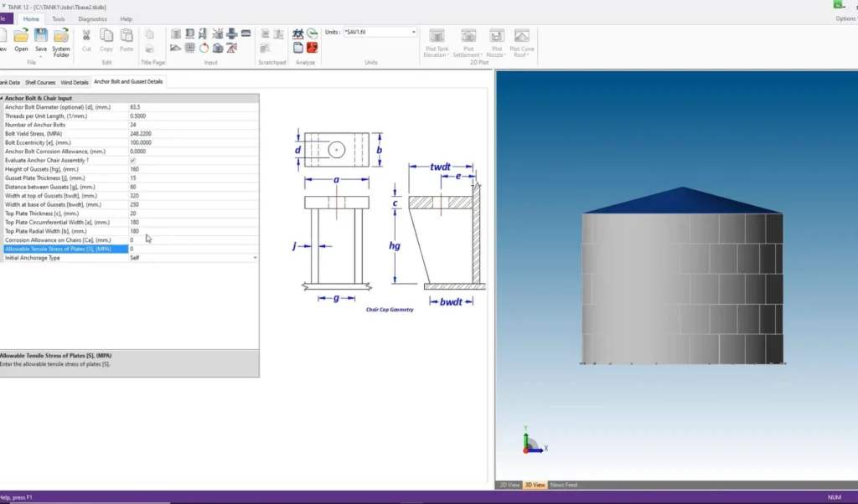Open the News Feed tab

[x=563, y=485]
